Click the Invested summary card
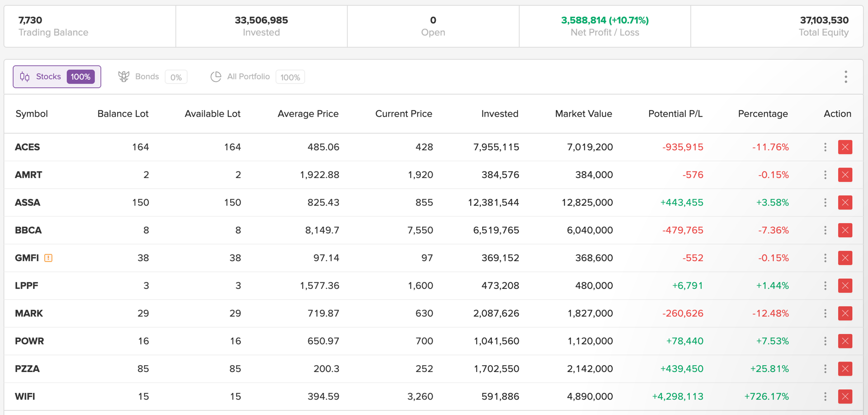The height and width of the screenshot is (415, 868). coord(261,26)
